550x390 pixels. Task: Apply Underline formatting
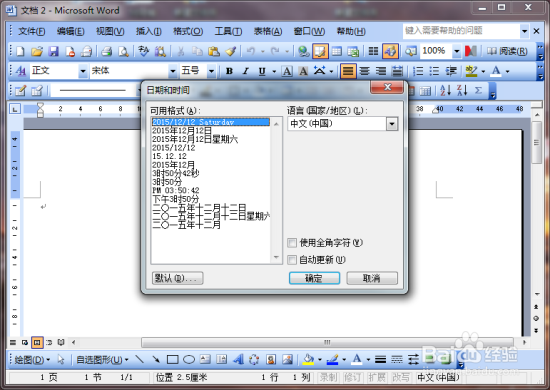click(262, 71)
